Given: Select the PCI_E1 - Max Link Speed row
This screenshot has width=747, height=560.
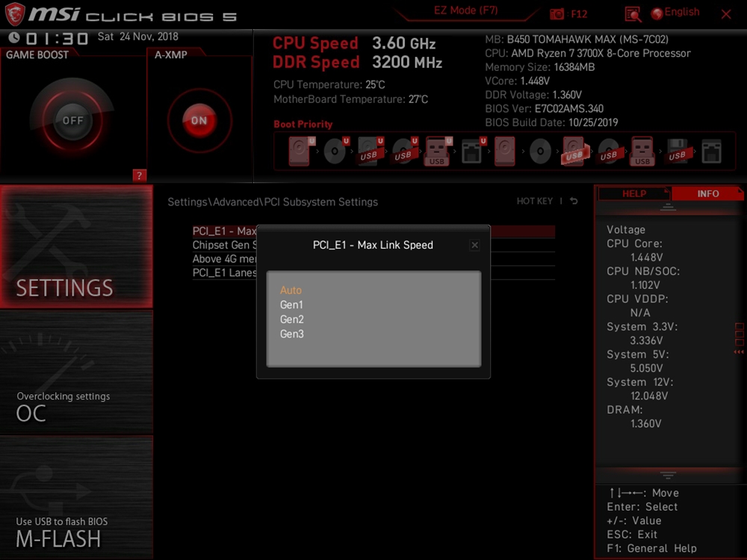Looking at the screenshot, I should pyautogui.click(x=373, y=231).
